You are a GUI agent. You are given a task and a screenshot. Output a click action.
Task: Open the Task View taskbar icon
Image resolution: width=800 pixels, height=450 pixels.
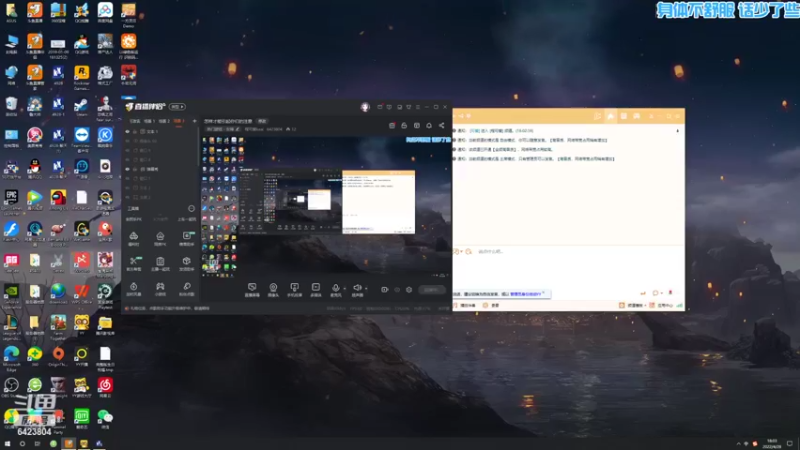click(37, 444)
